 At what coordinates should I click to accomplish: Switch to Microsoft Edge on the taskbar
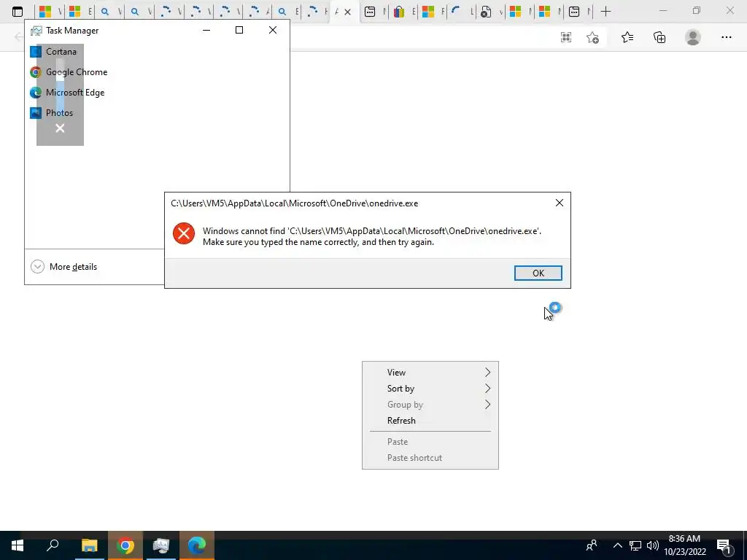point(197,545)
